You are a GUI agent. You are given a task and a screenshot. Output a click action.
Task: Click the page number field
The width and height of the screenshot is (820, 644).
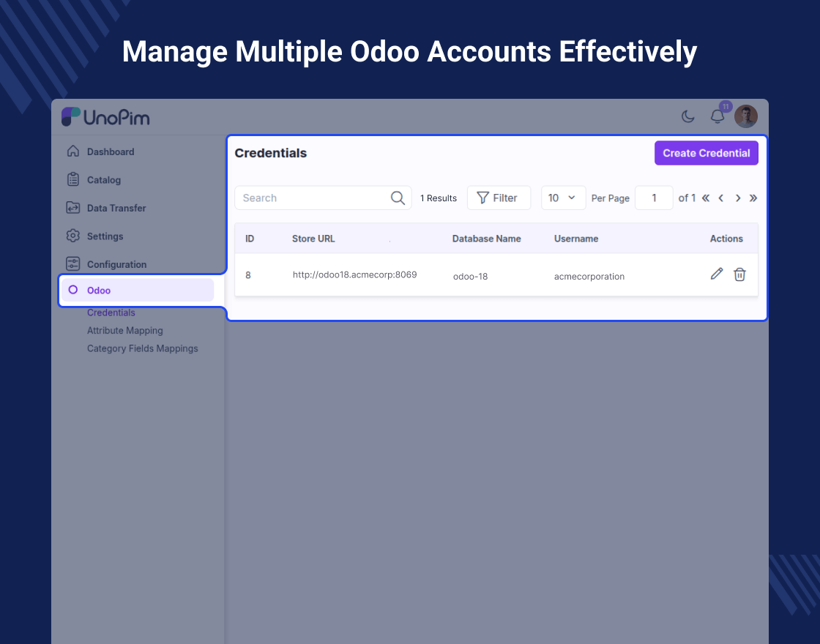coord(654,198)
